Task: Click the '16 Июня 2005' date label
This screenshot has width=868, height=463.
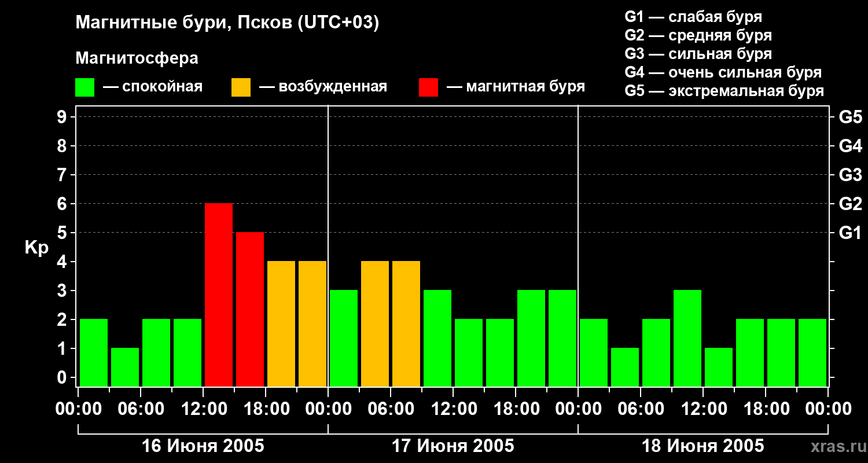Action: [x=203, y=446]
